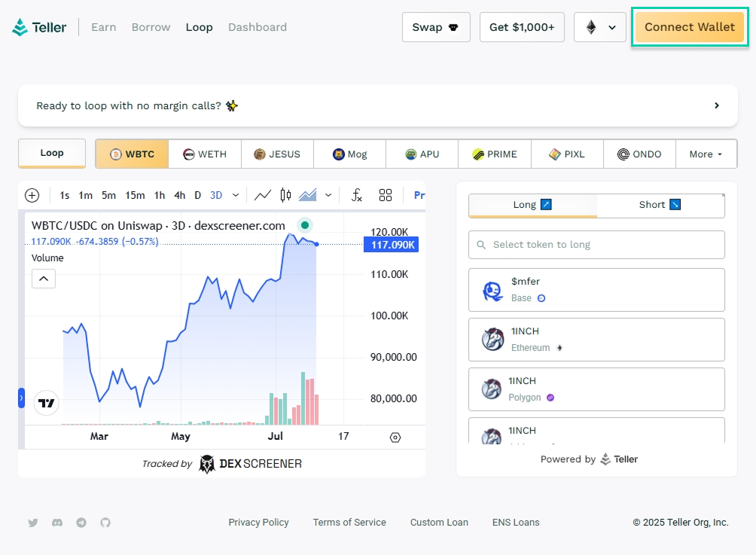Open the Borrow page
This screenshot has width=756, height=555.
tap(151, 27)
